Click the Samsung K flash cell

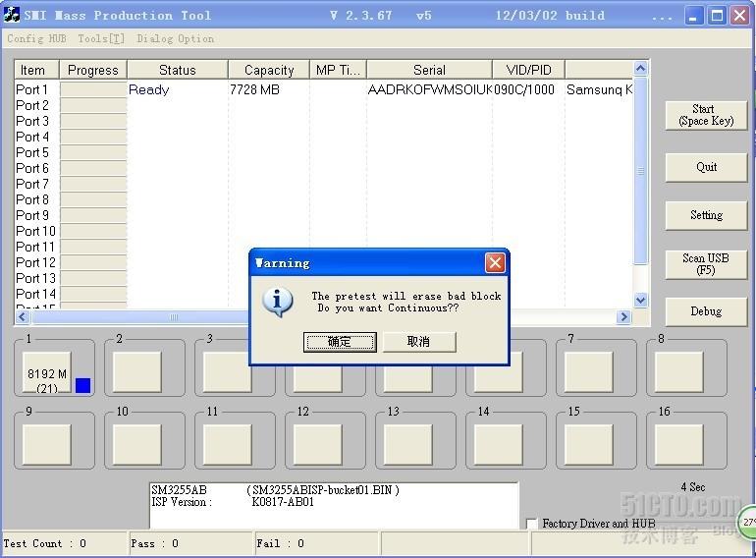click(x=599, y=89)
